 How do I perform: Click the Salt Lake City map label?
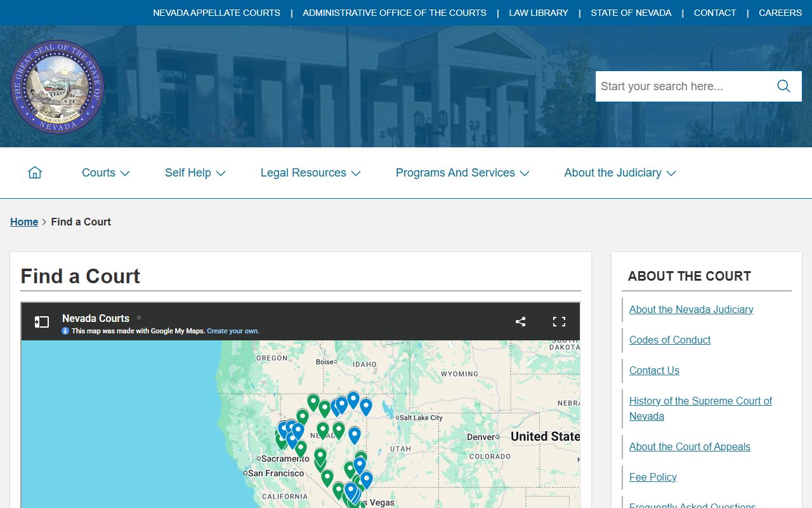421,418
